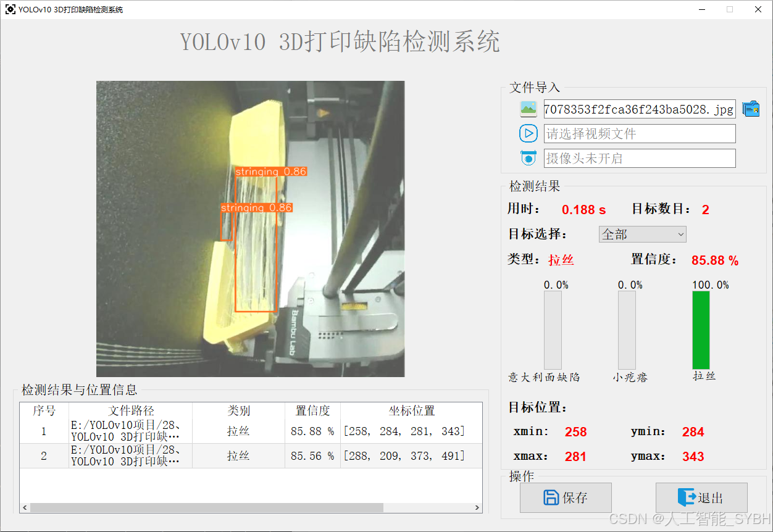Click the main YOLOv10 3D打印缺陷检测系统 heading
This screenshot has width=773, height=532.
coord(340,42)
